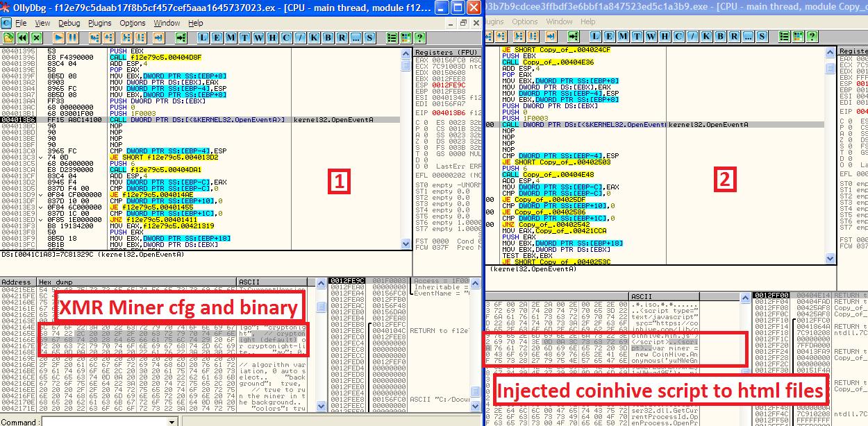Click the Trace into icon in left window toolbar
This screenshot has width=868, height=426.
point(126,37)
